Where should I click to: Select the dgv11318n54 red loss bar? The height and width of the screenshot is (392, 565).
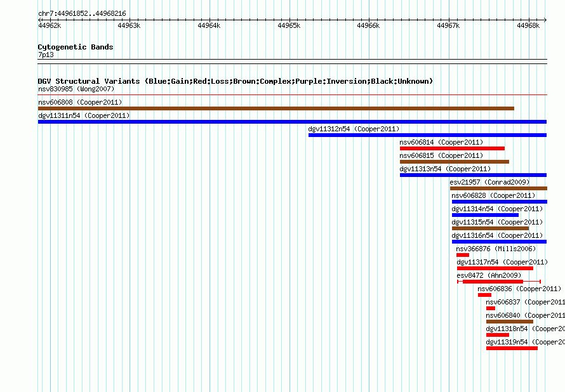pyautogui.click(x=498, y=335)
